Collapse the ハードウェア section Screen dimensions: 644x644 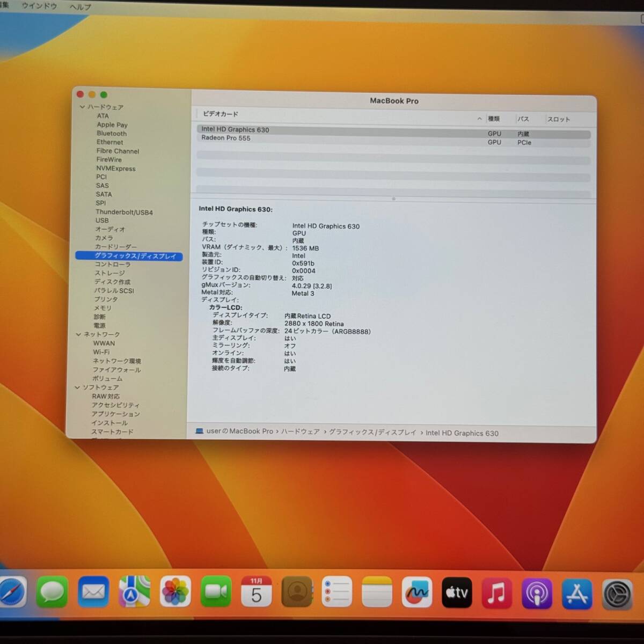pyautogui.click(x=82, y=107)
